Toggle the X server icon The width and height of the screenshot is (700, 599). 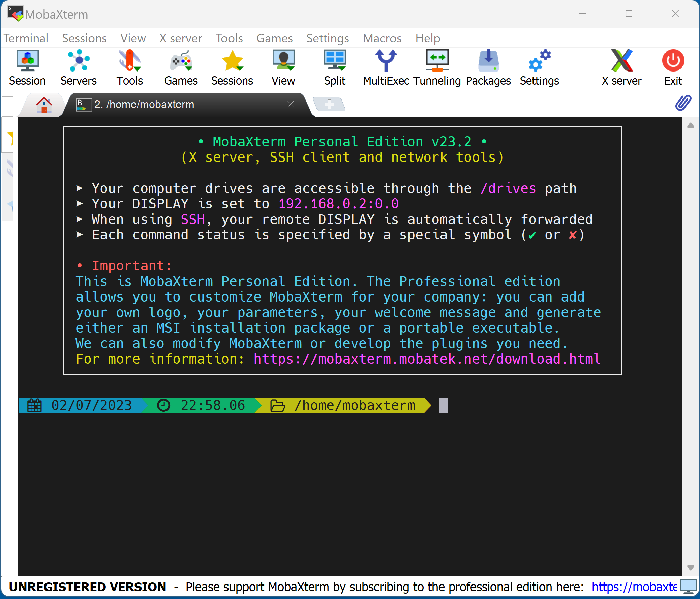(x=621, y=67)
